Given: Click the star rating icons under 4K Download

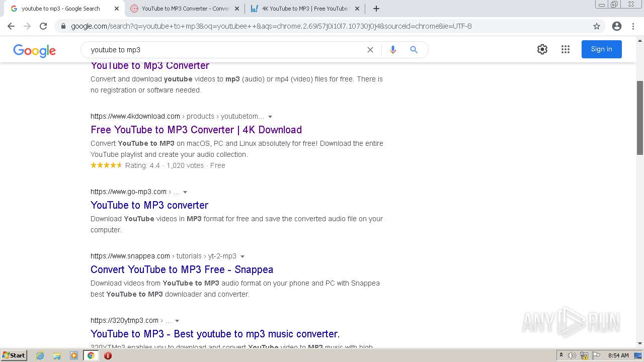Looking at the screenshot, I should [106, 165].
